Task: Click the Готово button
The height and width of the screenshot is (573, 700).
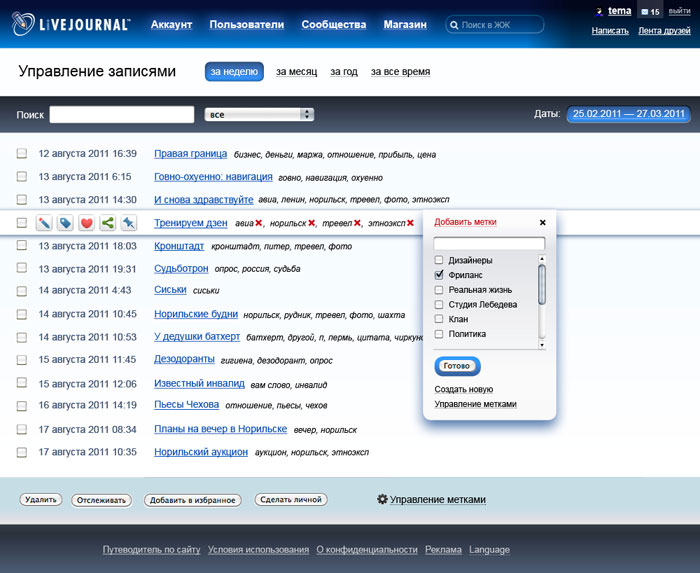Action: [x=457, y=366]
